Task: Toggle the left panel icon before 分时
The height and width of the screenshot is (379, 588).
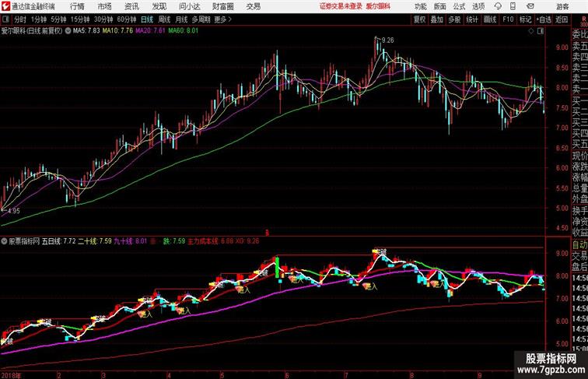Action: pos(5,19)
